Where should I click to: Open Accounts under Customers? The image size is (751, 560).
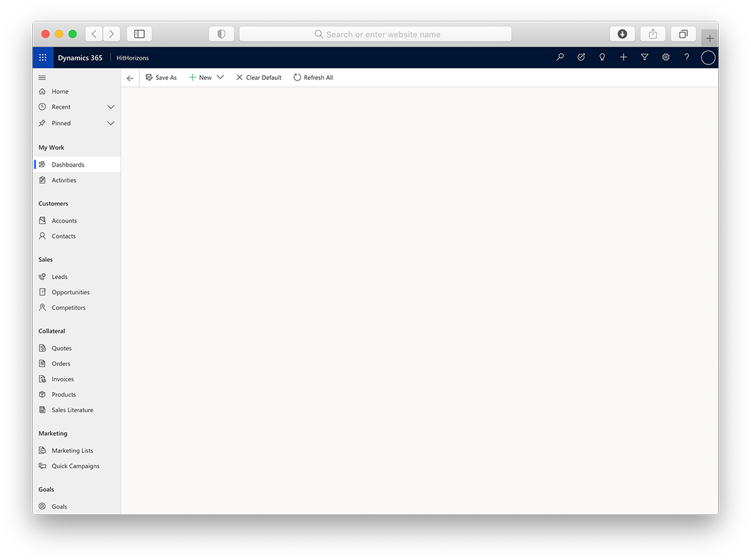(x=76, y=220)
